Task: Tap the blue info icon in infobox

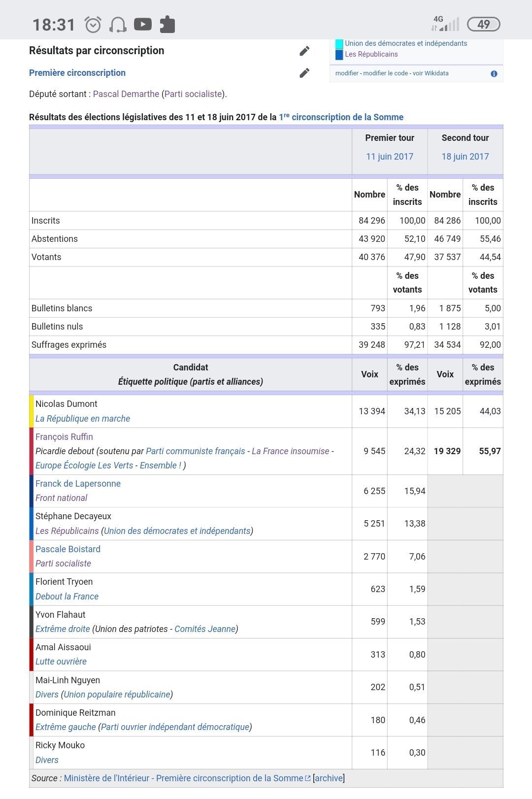Action: click(494, 74)
